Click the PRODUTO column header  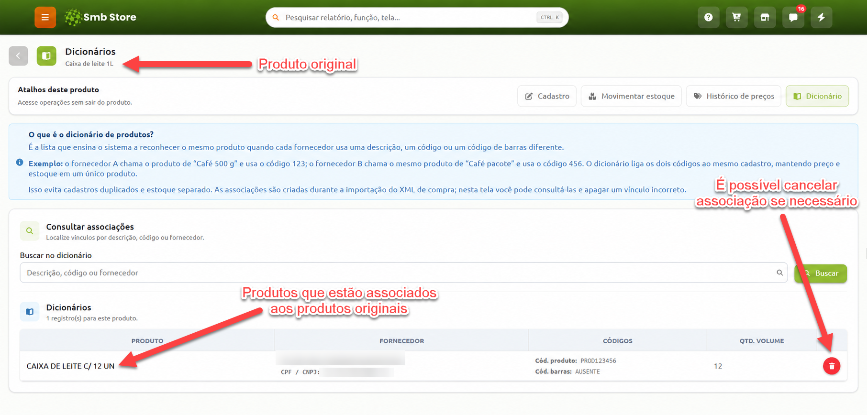[x=147, y=341]
